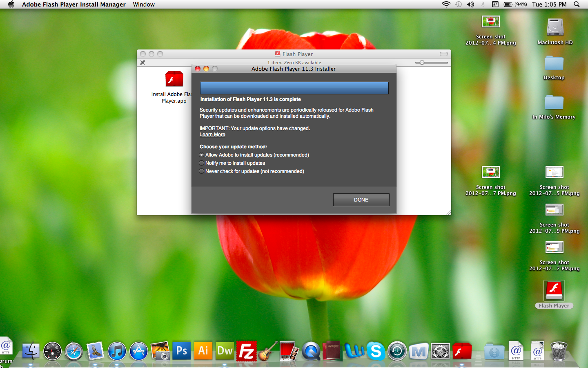Open the Character Viewer input menu icon

point(495,4)
